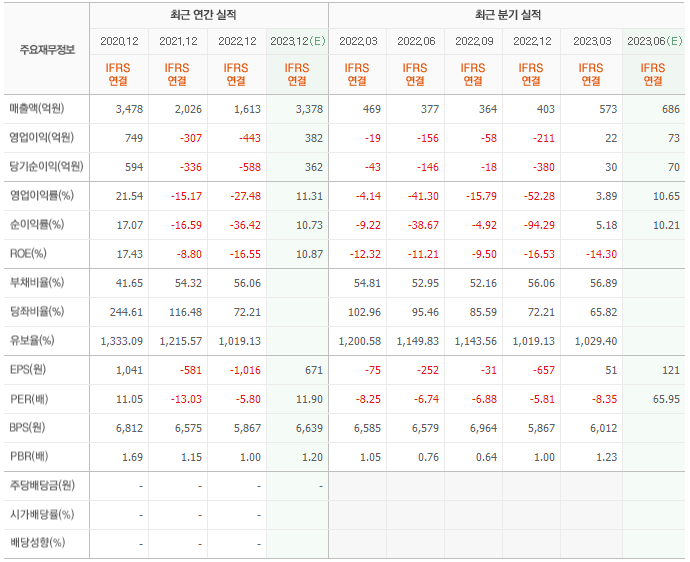Click the -443 operating profit value
This screenshot has width=690, height=562.
(250, 138)
